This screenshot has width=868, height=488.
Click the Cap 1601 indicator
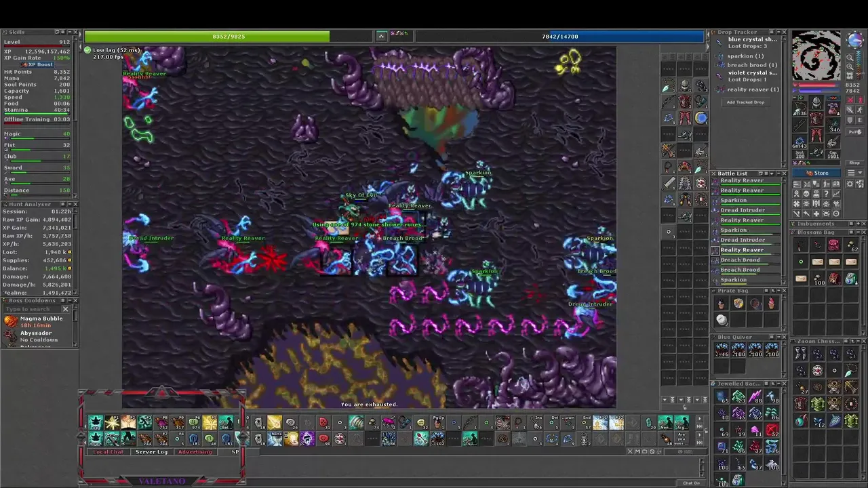tap(833, 155)
